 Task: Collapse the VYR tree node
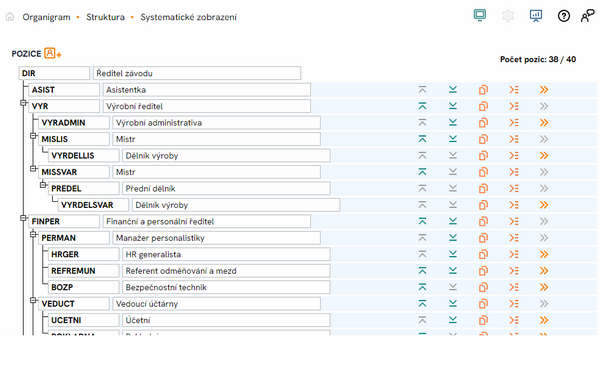point(23,103)
